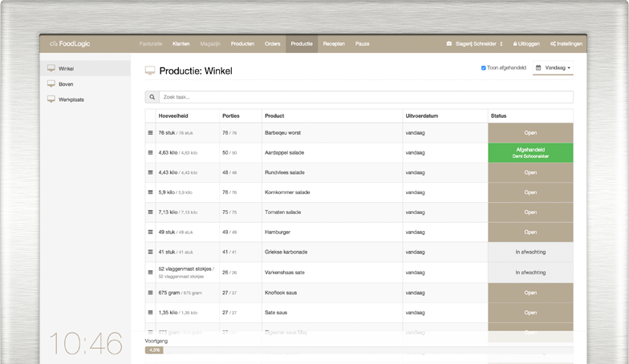Click Open status for Rundvlees salade
Image resolution: width=629 pixels, height=364 pixels.
[x=530, y=172]
